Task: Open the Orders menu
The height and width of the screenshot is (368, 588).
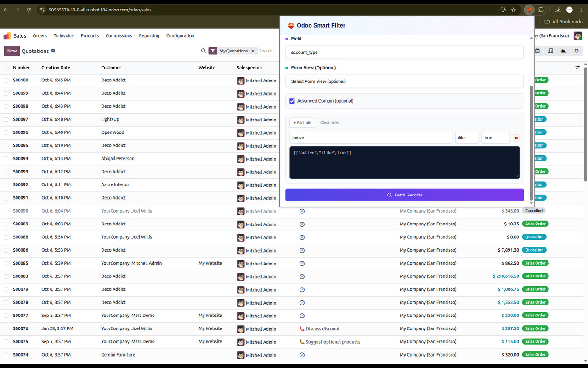Action: [40, 36]
